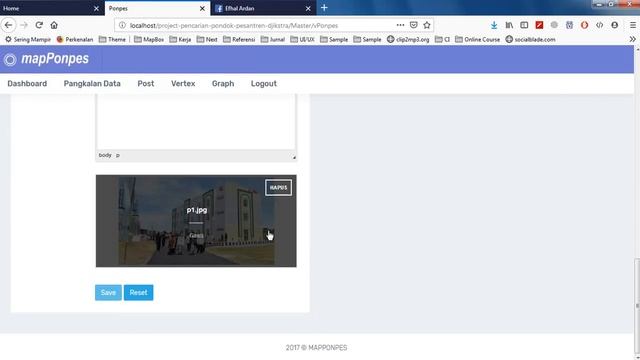Click the p1.jpg uploaded image preview
The width and height of the screenshot is (640, 360).
[x=196, y=221]
